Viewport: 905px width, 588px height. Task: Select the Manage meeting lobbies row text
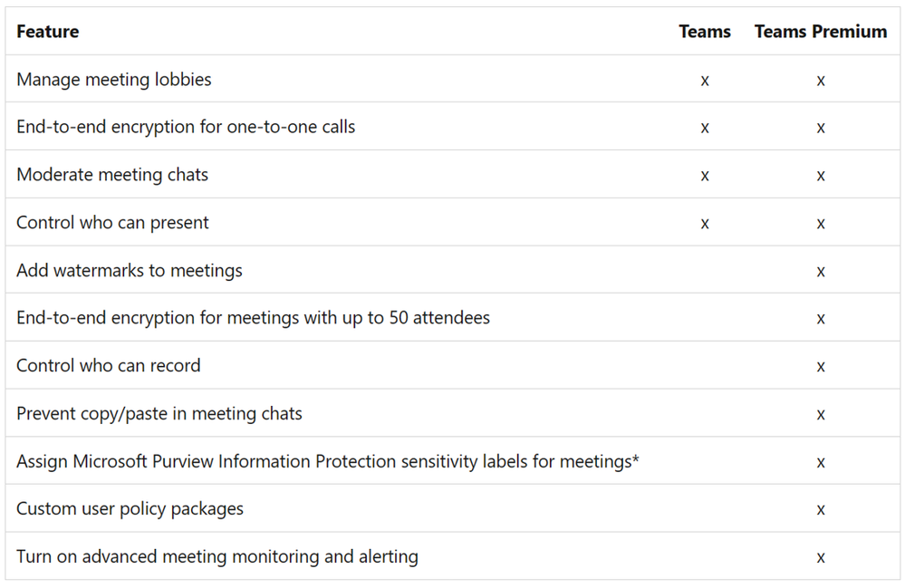[x=114, y=80]
